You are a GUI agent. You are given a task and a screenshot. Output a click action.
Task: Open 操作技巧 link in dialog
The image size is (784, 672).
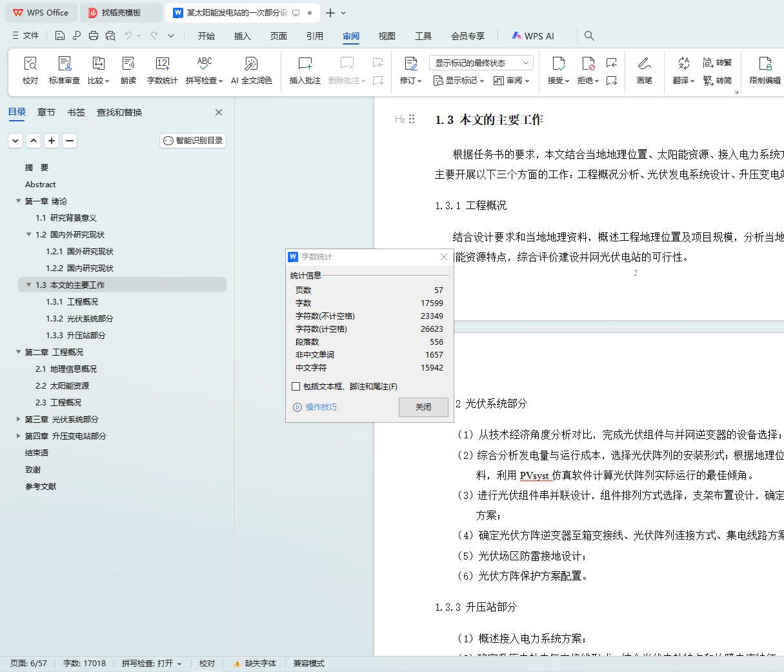[315, 407]
